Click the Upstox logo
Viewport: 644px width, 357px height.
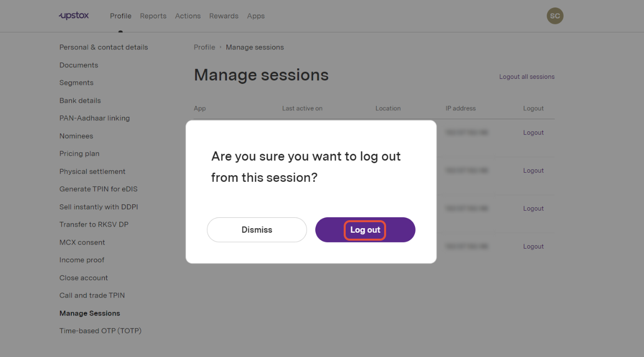coord(73,15)
